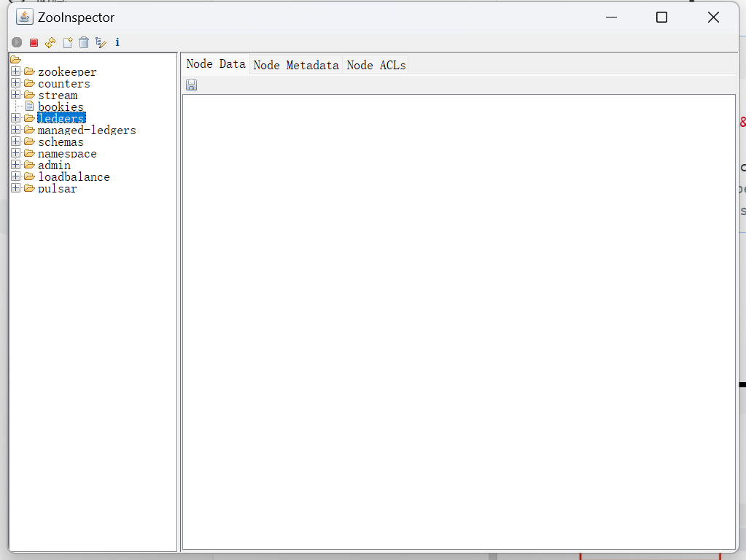Screen dimensions: 746x560
Task: Expand the stream tree node
Action: coord(16,95)
